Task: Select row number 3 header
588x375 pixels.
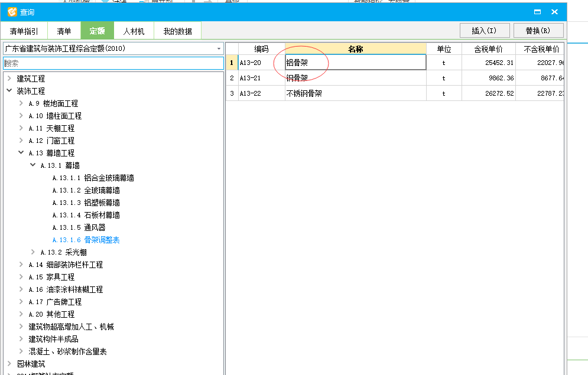Action: [232, 93]
